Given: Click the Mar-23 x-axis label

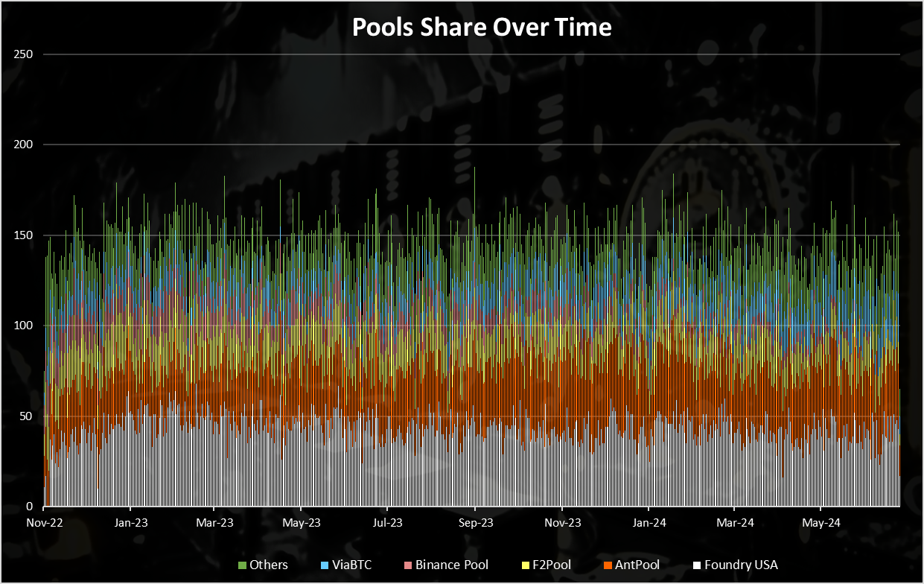Looking at the screenshot, I should point(215,522).
